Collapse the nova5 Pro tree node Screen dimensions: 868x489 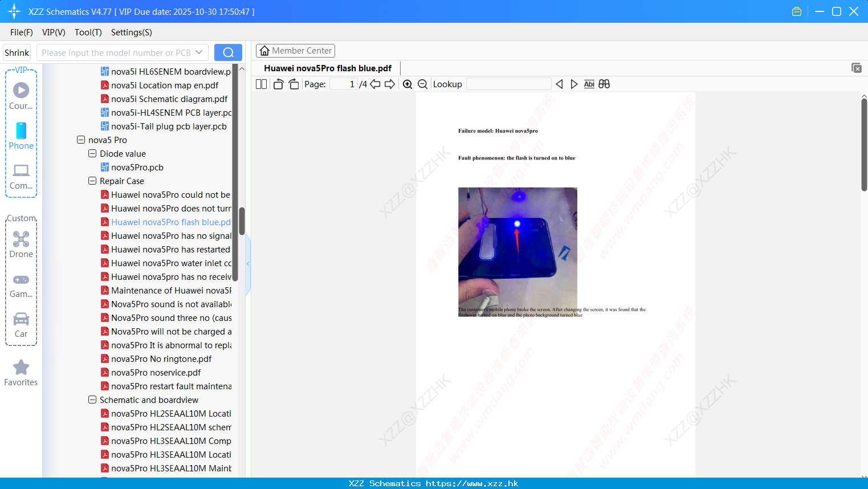pos(81,140)
